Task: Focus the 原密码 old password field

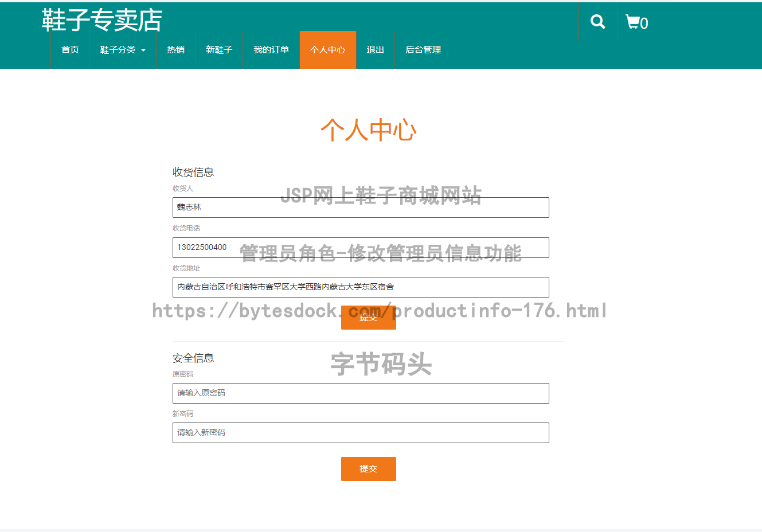Action: (x=361, y=393)
